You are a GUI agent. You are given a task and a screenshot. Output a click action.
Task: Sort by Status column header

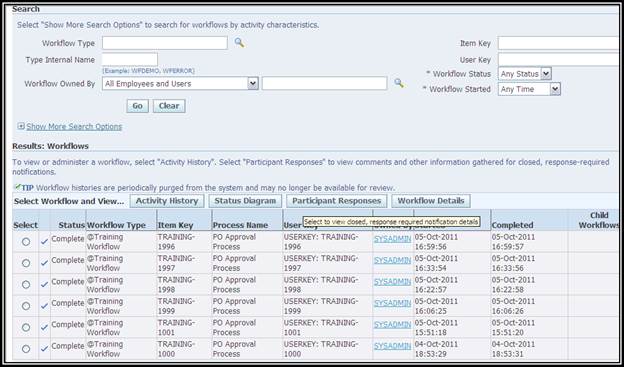click(72, 225)
